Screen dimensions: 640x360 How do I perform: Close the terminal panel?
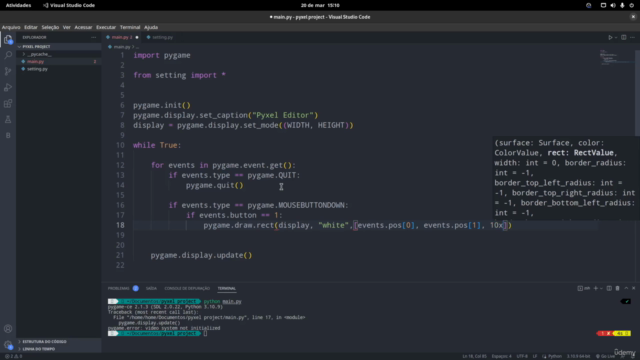633,288
